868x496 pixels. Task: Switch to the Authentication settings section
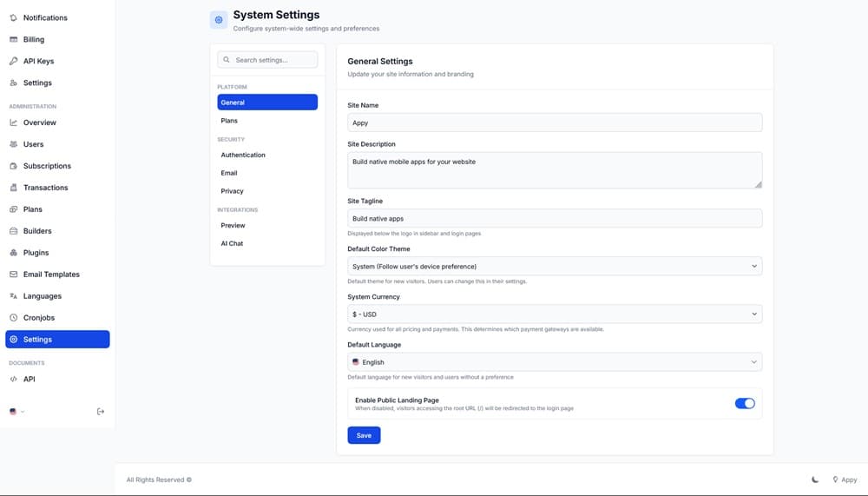tap(243, 155)
